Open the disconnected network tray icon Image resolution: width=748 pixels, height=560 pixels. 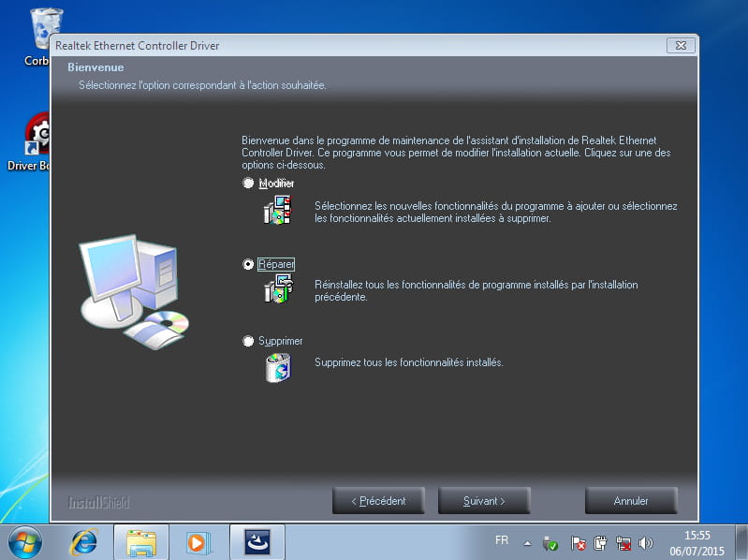pos(623,543)
